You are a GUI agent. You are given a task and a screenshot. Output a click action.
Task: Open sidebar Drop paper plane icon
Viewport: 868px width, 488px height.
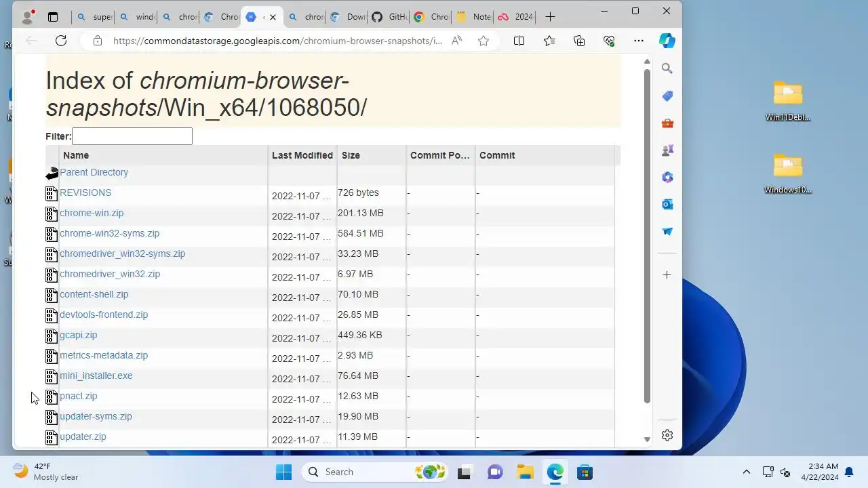(667, 231)
